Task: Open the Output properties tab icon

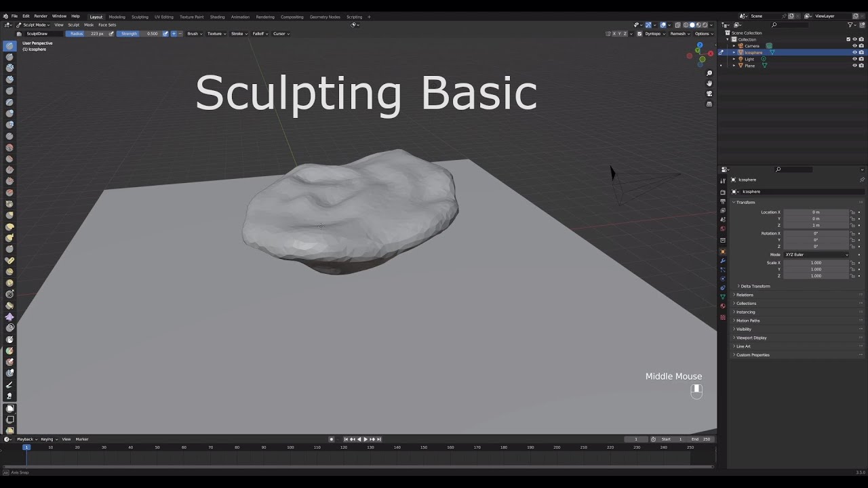Action: (723, 201)
